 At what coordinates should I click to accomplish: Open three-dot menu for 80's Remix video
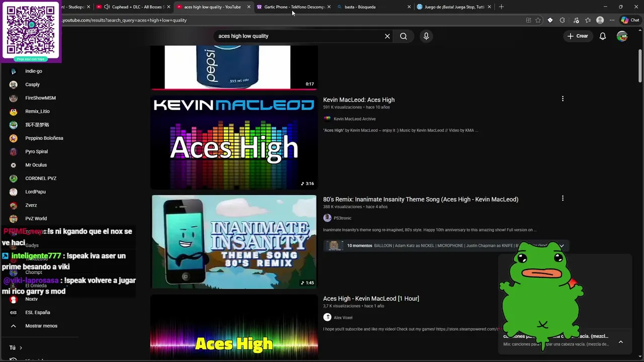tap(562, 199)
